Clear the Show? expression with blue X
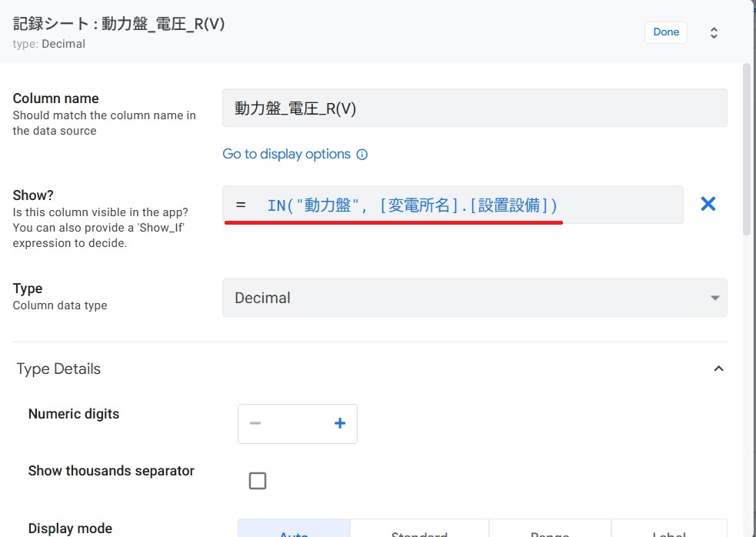This screenshot has height=537, width=756. [708, 204]
